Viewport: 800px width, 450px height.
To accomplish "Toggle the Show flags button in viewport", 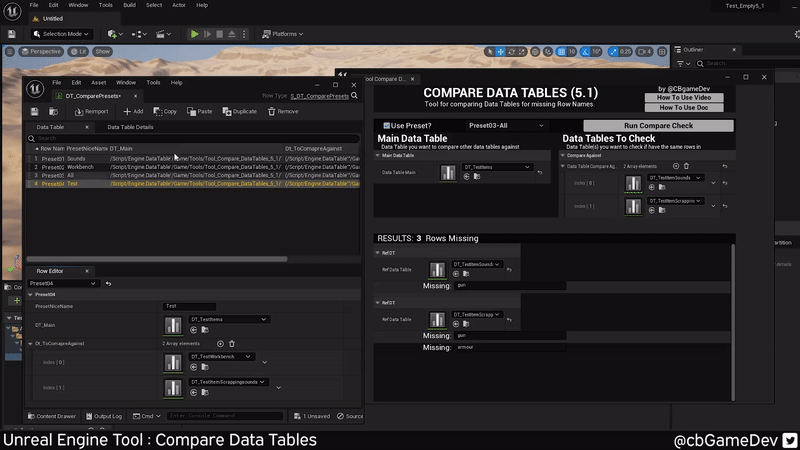I will click(x=102, y=51).
